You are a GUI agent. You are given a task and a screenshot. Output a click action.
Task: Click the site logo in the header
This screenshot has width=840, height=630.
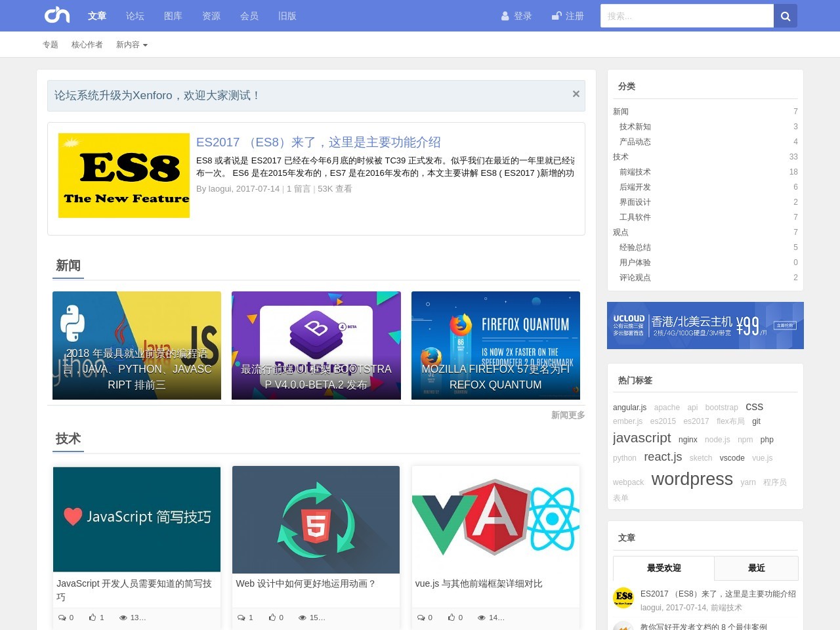point(57,15)
